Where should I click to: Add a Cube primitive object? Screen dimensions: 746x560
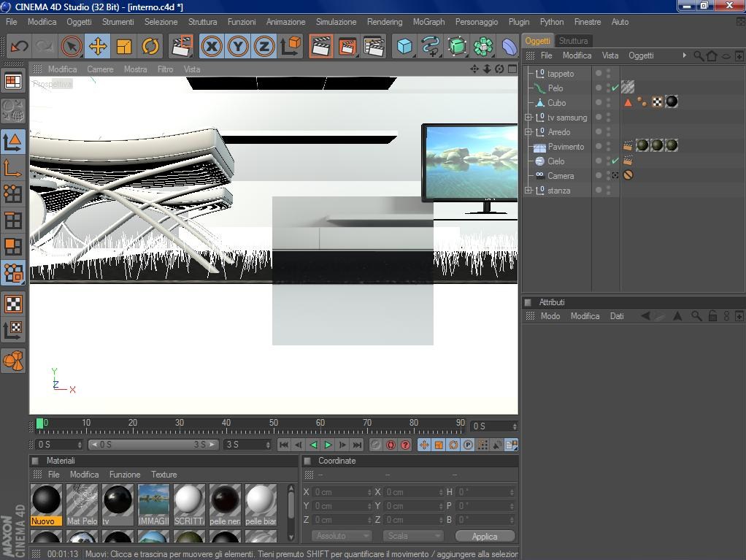pos(404,47)
